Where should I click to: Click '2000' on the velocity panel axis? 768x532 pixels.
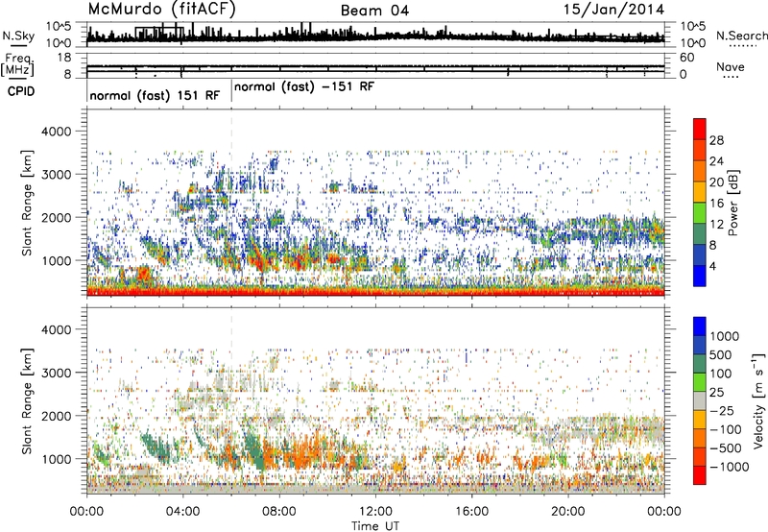[x=57, y=416]
